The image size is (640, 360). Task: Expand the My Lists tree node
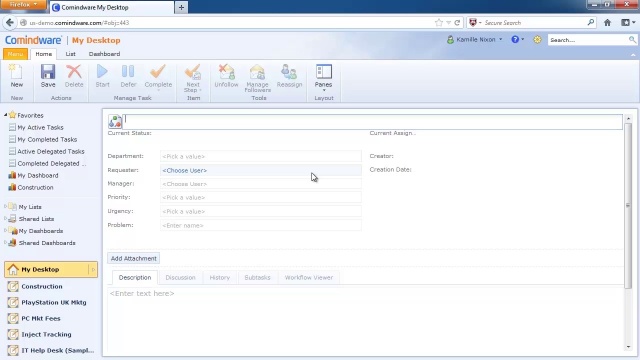pyautogui.click(x=5, y=207)
